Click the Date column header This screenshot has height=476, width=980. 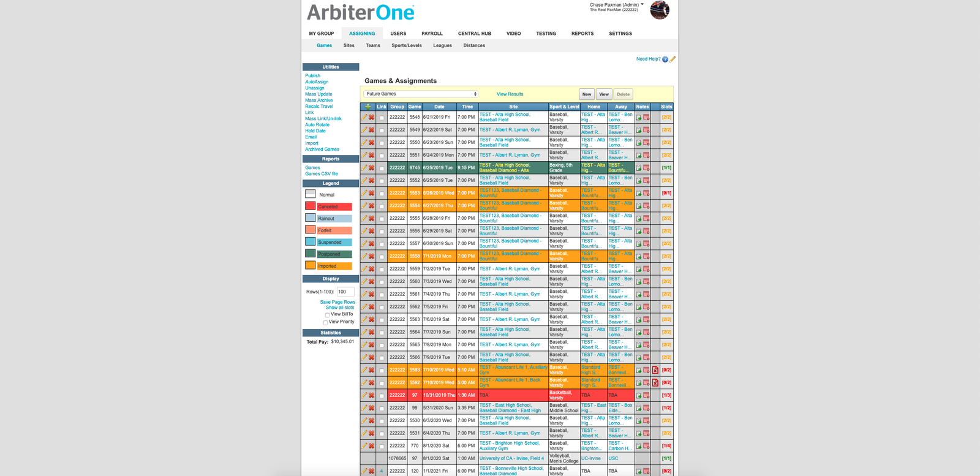point(439,107)
